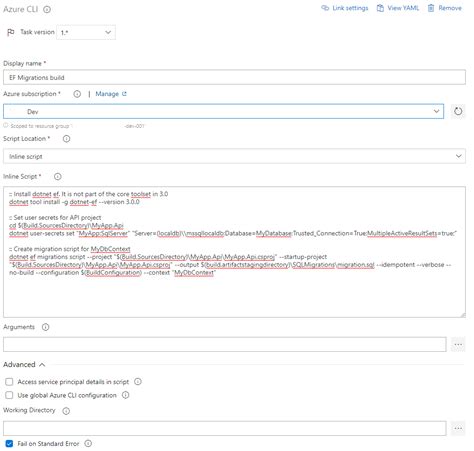Image resolution: width=474 pixels, height=451 pixels.
Task: Show info for Azure subscription
Action: coord(77,94)
